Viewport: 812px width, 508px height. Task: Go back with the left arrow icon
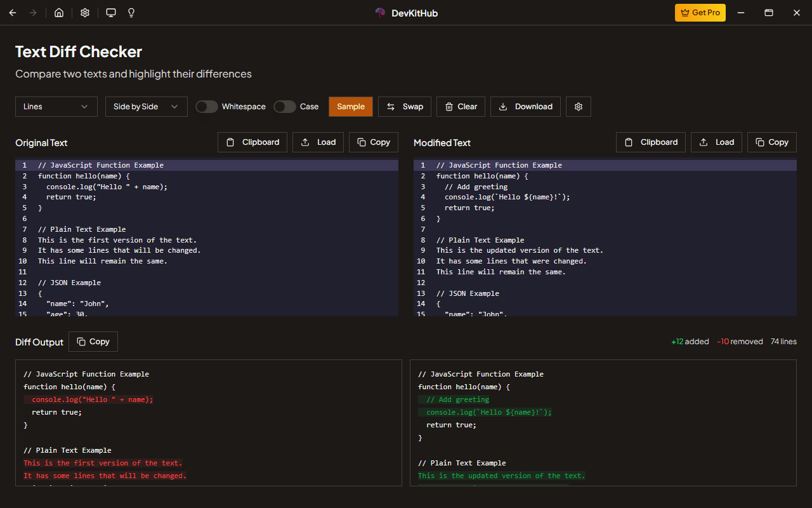click(x=13, y=13)
